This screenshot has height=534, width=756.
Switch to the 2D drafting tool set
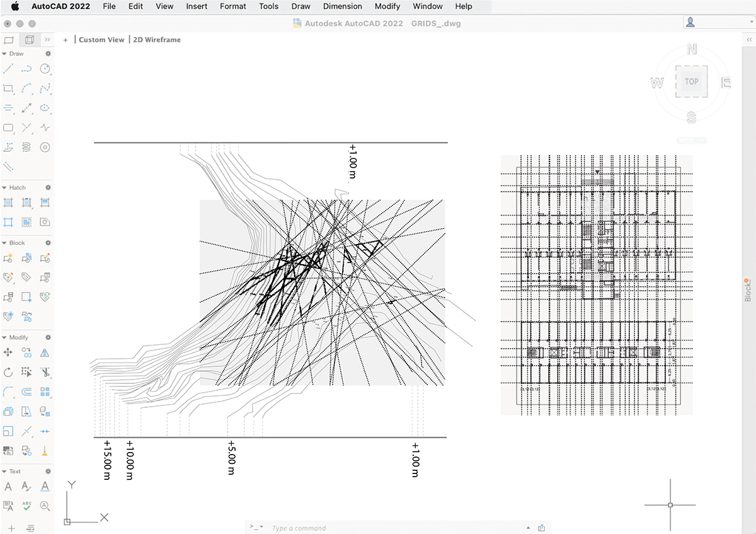click(9, 40)
